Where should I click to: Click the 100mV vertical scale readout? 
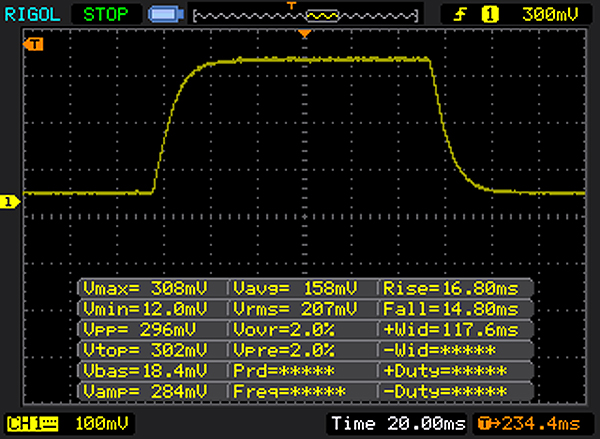102,424
